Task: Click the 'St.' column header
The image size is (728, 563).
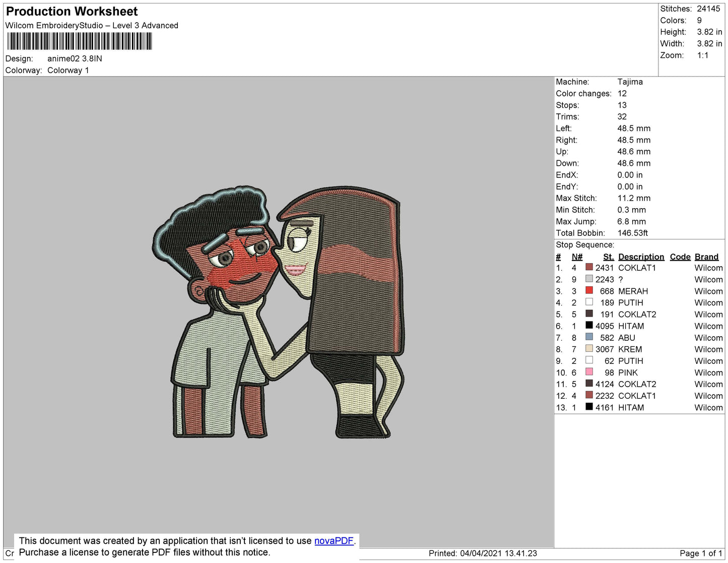Action: point(609,257)
